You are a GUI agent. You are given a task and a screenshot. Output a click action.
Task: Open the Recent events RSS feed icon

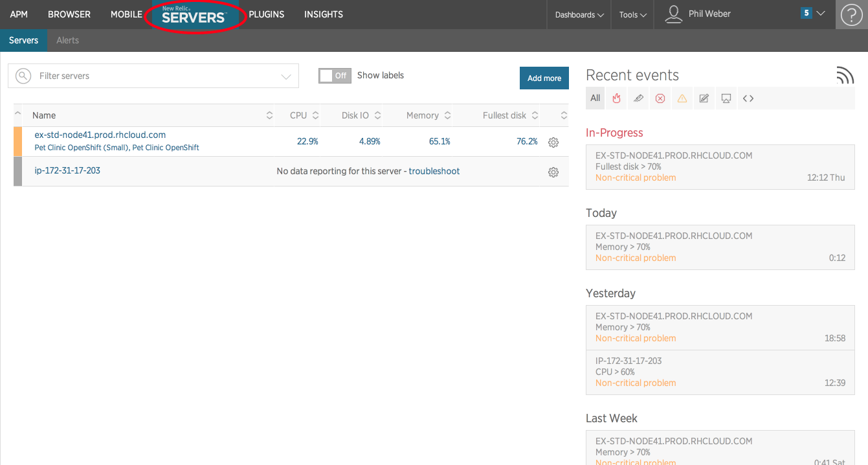tap(845, 75)
